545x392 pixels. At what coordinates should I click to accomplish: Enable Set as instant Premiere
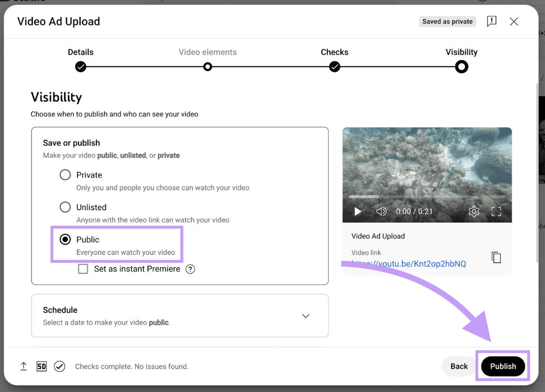(x=83, y=269)
